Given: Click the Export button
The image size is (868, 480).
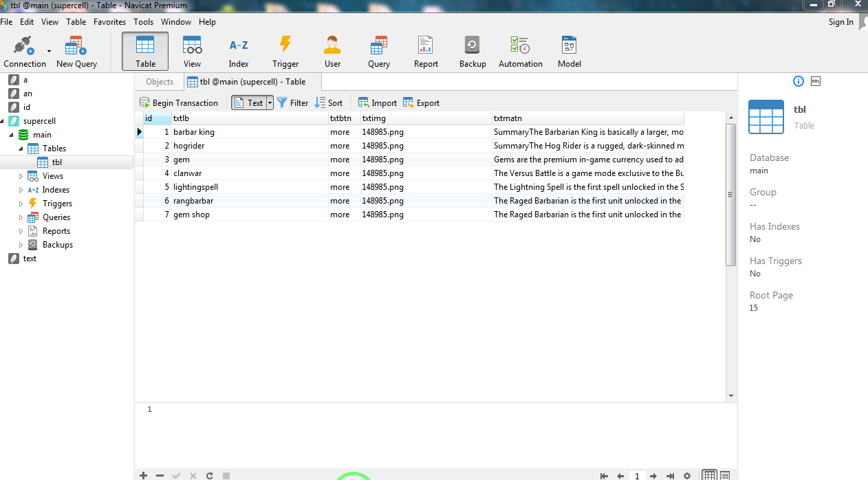Looking at the screenshot, I should [421, 102].
